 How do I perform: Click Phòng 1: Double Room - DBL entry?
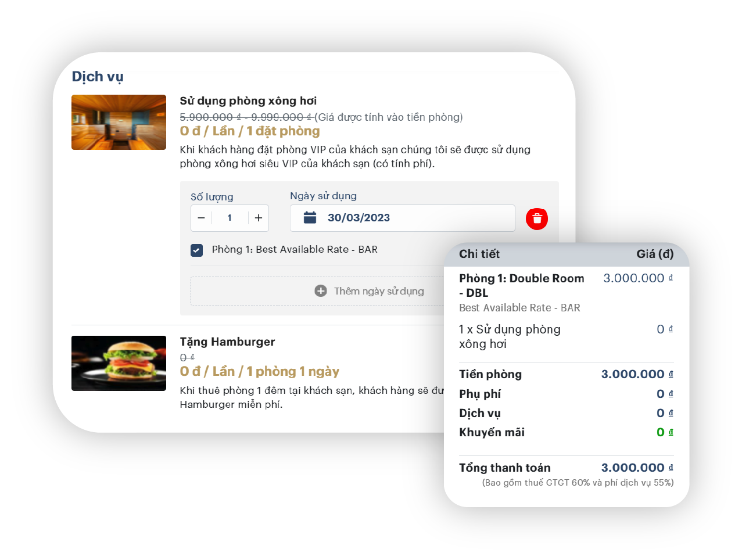(522, 285)
